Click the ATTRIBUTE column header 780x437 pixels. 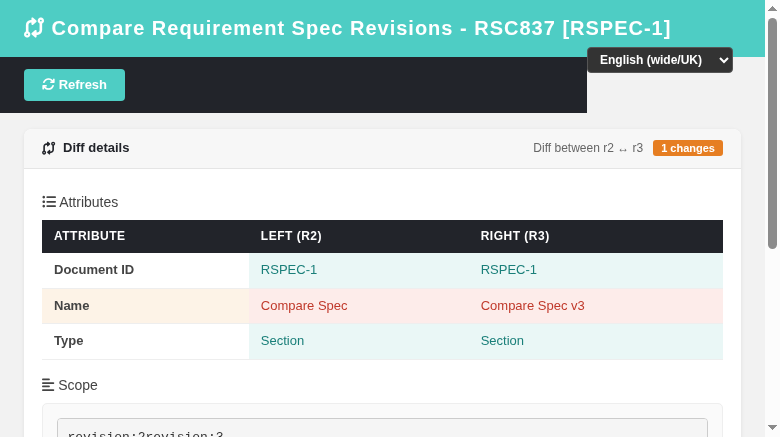[90, 236]
